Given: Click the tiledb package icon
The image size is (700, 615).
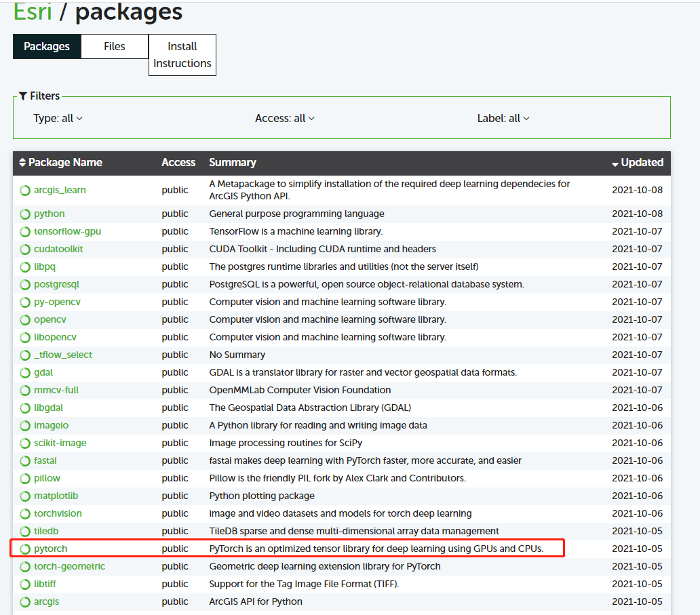Looking at the screenshot, I should 25,532.
